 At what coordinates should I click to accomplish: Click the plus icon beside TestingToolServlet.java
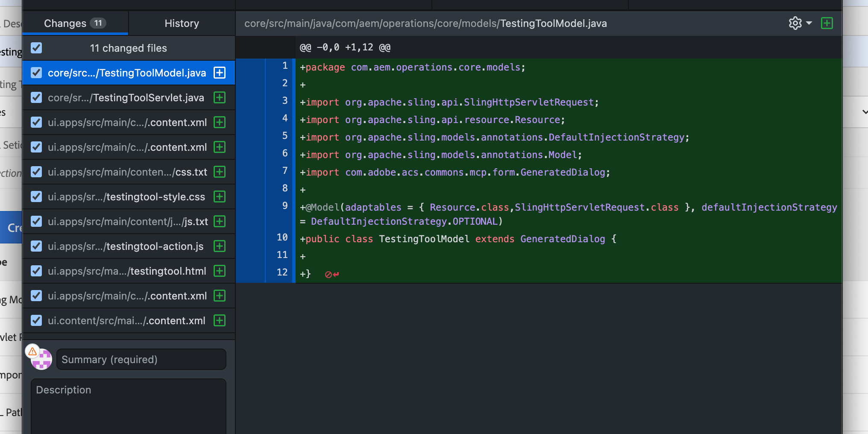click(x=219, y=97)
